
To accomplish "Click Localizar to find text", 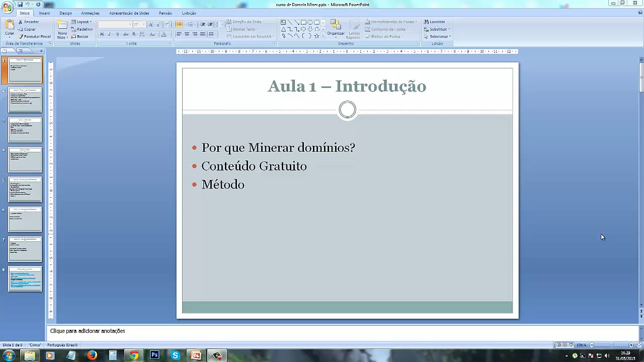I will (x=434, y=22).
